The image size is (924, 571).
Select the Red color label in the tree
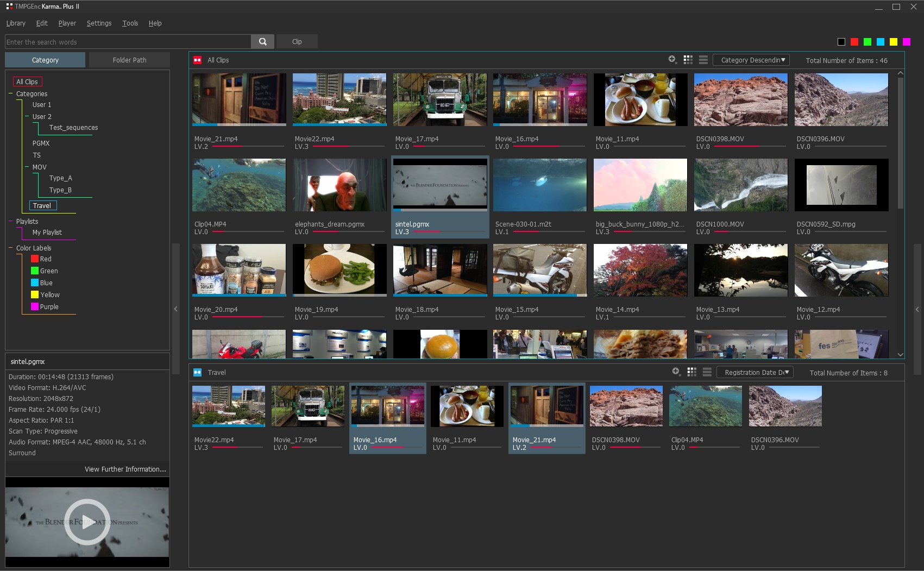click(41, 259)
